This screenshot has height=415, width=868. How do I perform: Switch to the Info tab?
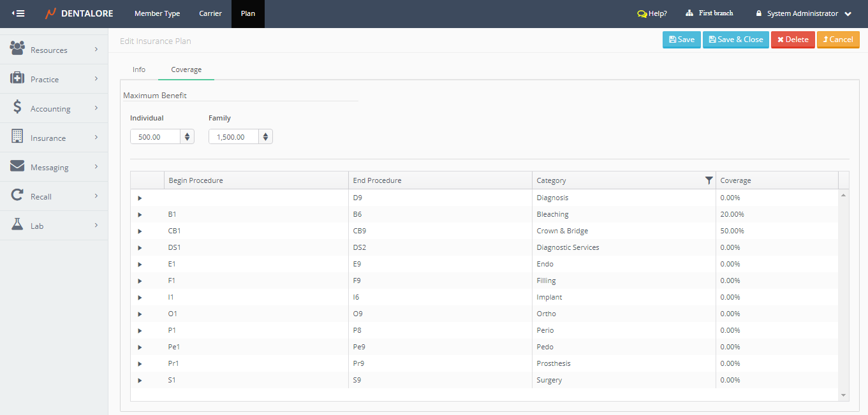139,69
